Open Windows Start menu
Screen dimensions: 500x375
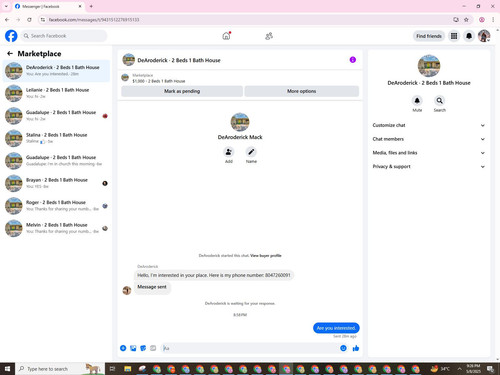click(x=7, y=369)
